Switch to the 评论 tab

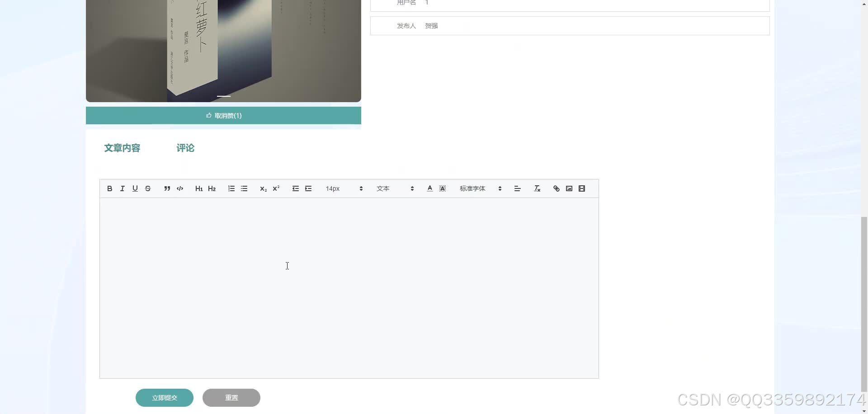pos(185,148)
